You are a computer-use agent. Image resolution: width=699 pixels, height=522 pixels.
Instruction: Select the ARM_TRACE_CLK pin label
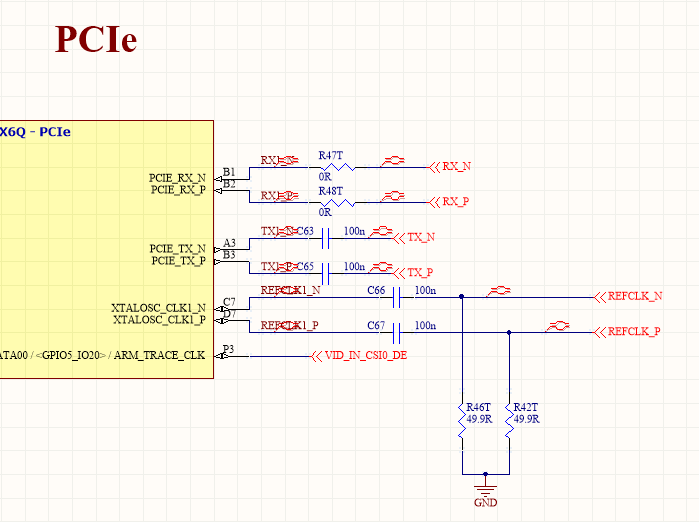[160, 355]
